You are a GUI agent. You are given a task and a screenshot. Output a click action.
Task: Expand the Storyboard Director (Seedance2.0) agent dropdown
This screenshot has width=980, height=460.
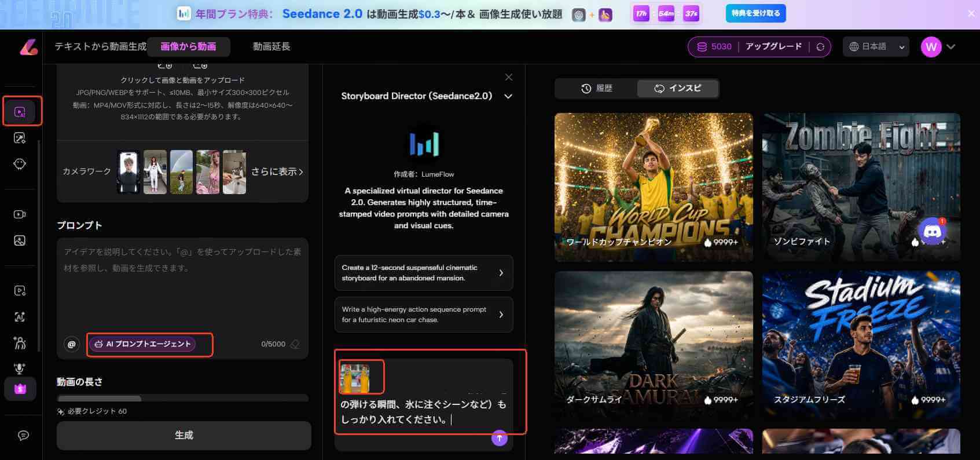click(x=508, y=96)
